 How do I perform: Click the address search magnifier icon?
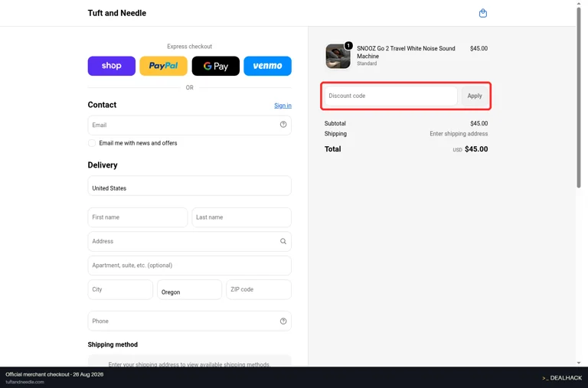283,241
